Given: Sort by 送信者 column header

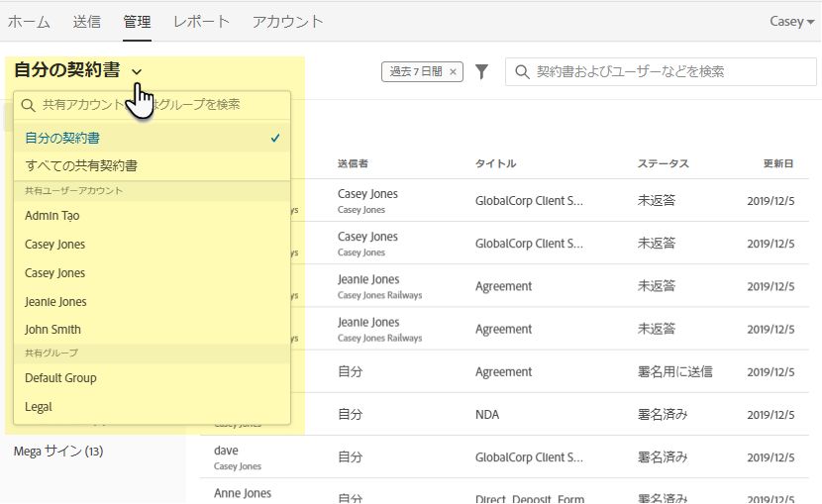Looking at the screenshot, I should pos(353,163).
